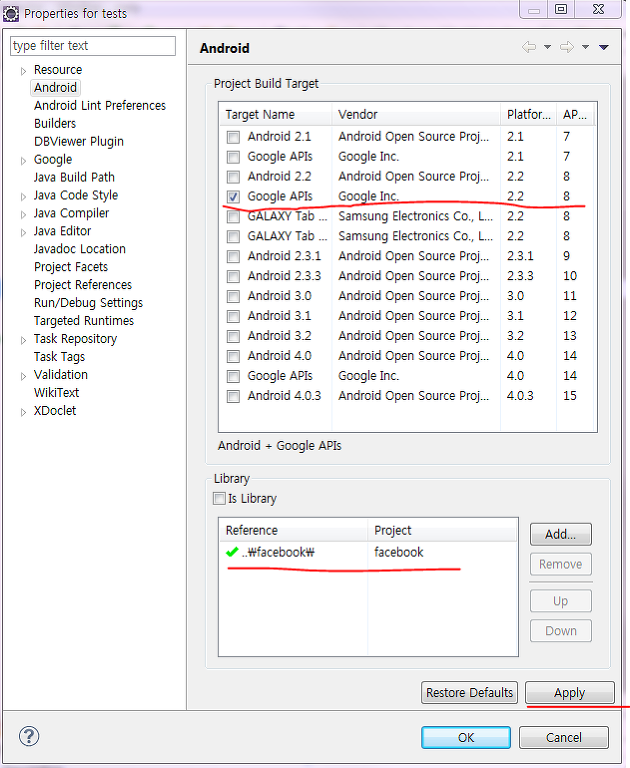Uncheck the Google APIs 2.2 checkbox
Image resolution: width=630 pixels, height=768 pixels.
click(233, 196)
